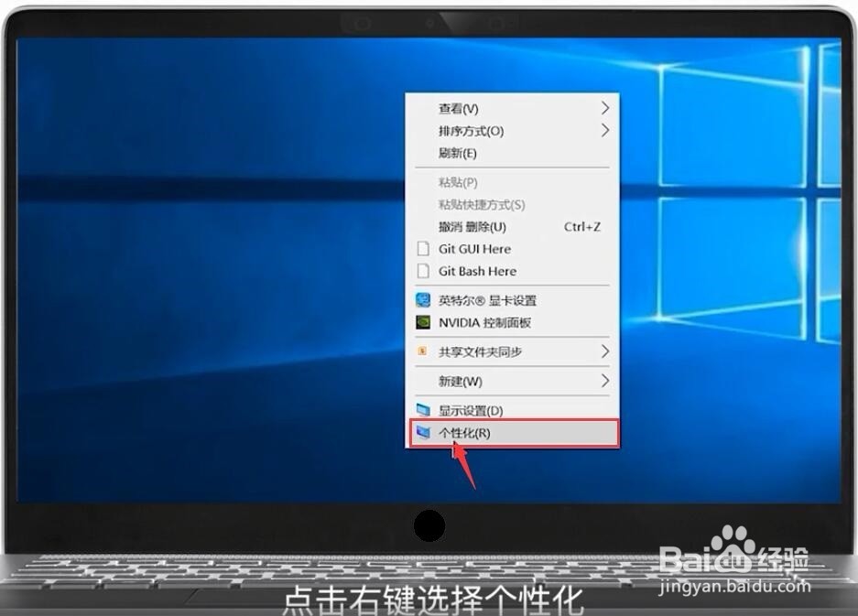Click the Git GUI Here icon
This screenshot has height=616, width=858.
[x=422, y=248]
